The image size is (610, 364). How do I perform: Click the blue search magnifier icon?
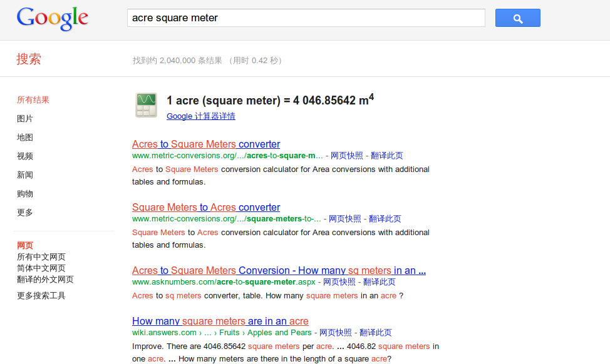517,18
